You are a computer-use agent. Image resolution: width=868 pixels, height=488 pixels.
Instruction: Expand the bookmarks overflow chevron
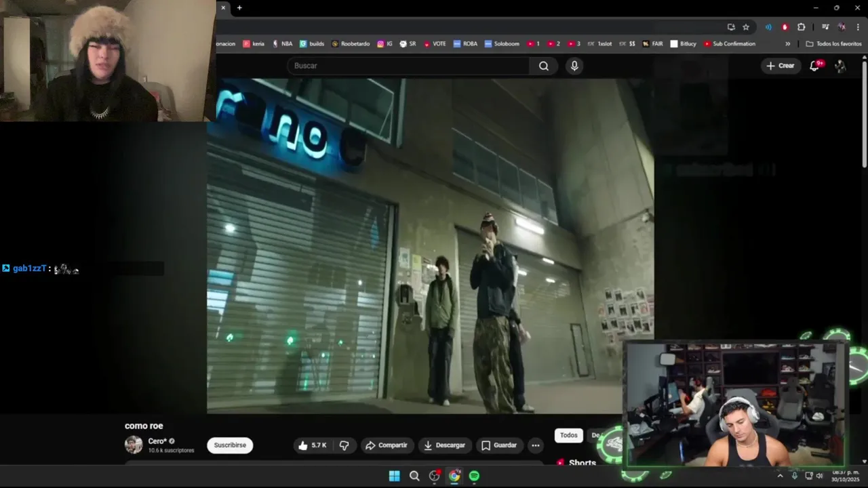tap(787, 43)
